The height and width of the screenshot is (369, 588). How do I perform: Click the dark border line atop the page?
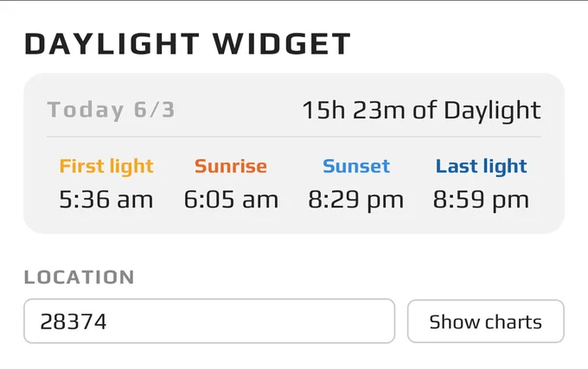click(x=294, y=0)
